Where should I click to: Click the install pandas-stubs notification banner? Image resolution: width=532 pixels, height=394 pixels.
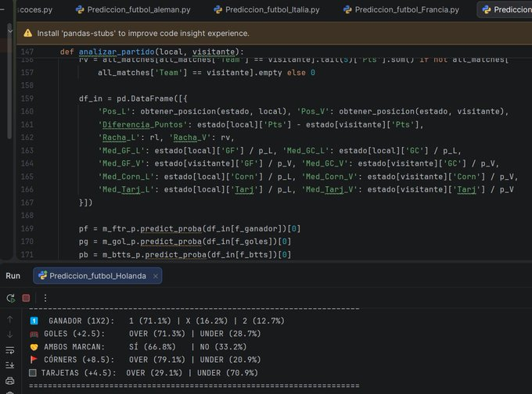(x=274, y=34)
